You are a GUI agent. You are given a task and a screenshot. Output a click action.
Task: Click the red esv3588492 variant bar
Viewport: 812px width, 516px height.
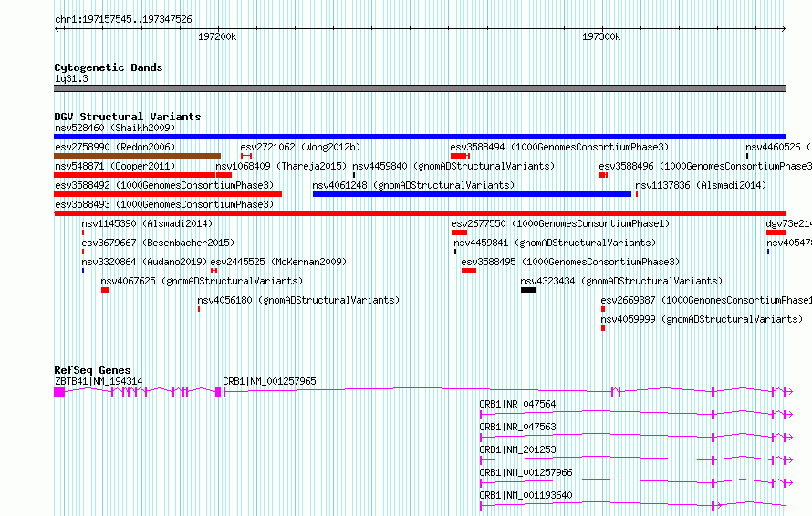[168, 194]
